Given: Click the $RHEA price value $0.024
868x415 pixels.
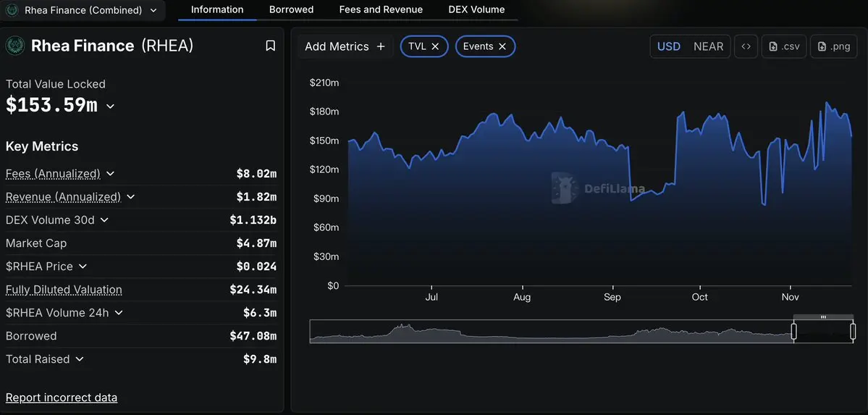Looking at the screenshot, I should pyautogui.click(x=256, y=266).
